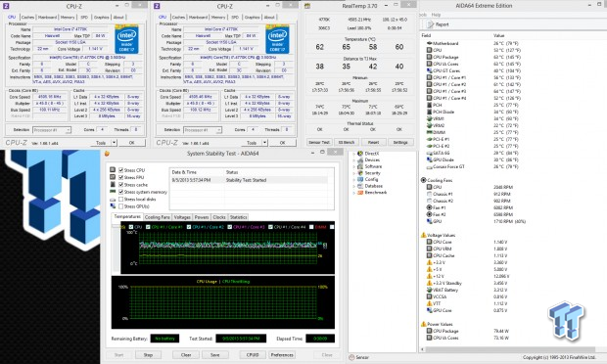Screen dimensions: 607x364
Task: Enable the DIMM graph checkbox
Action: (x=311, y=227)
